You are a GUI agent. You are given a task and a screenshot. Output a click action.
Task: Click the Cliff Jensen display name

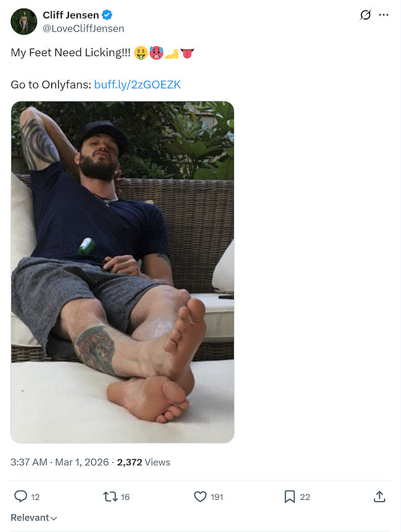71,15
